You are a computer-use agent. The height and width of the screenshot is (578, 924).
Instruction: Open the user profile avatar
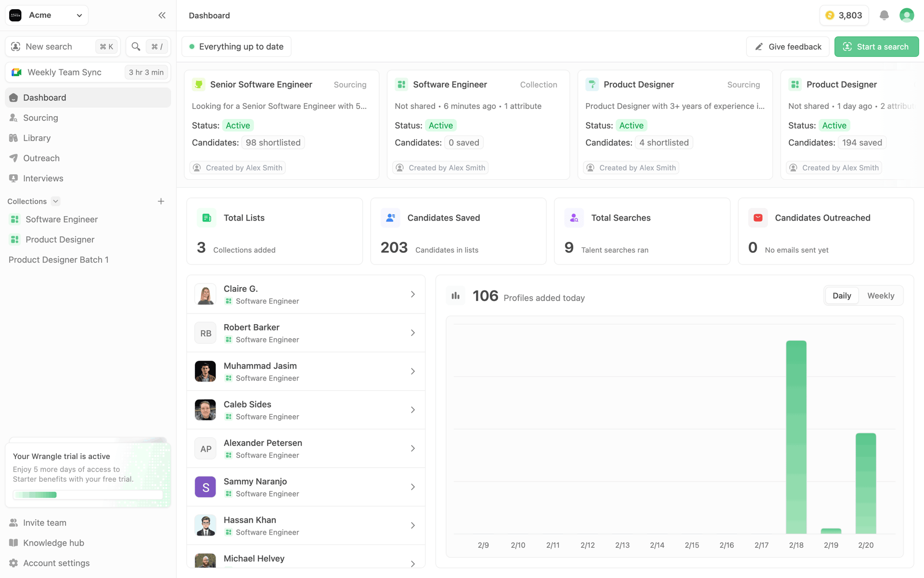pos(907,15)
